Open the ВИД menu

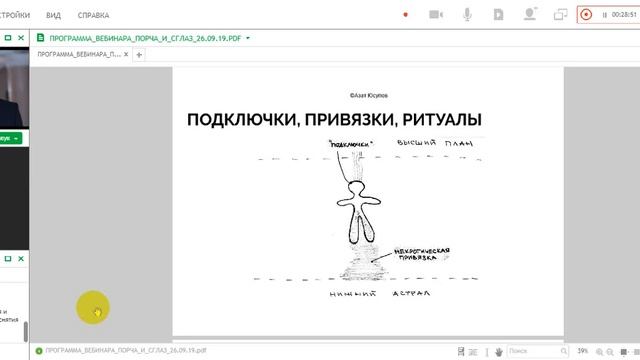(53, 15)
